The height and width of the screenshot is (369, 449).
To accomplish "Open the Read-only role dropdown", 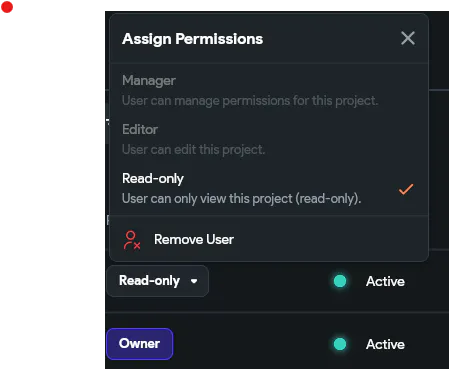I will 158,281.
